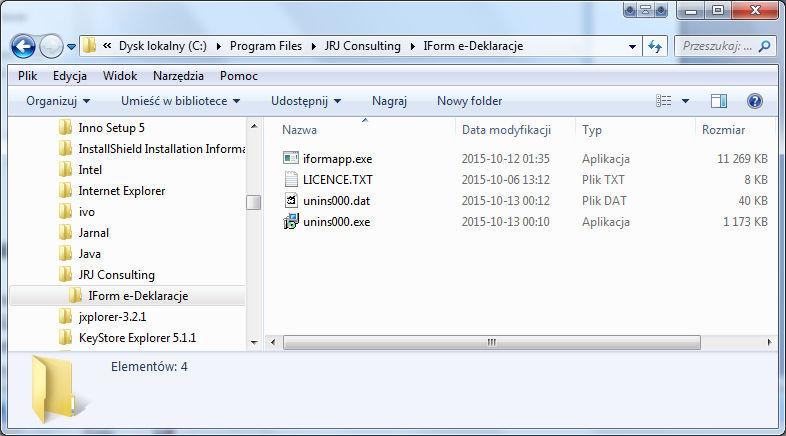Viewport: 786px width, 436px height.
Task: Click the Java folder icon in tree
Action: coord(65,254)
